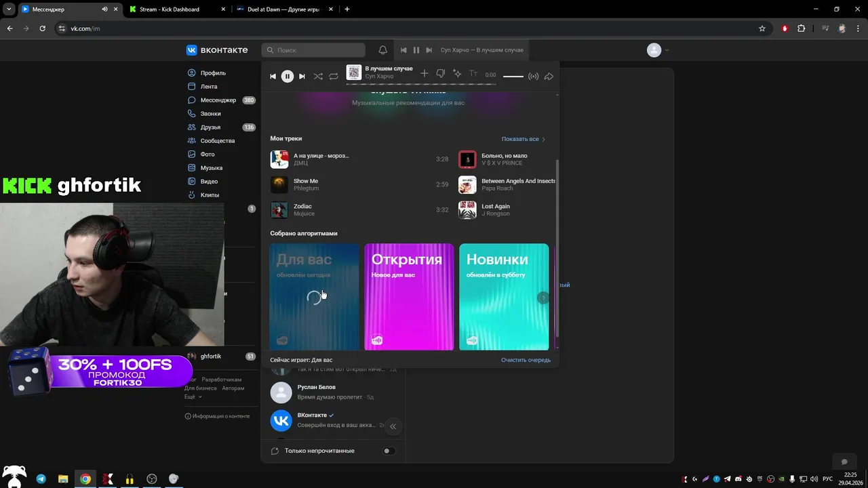868x488 pixels.
Task: Open the profile avatar dropdown
Action: click(658, 50)
